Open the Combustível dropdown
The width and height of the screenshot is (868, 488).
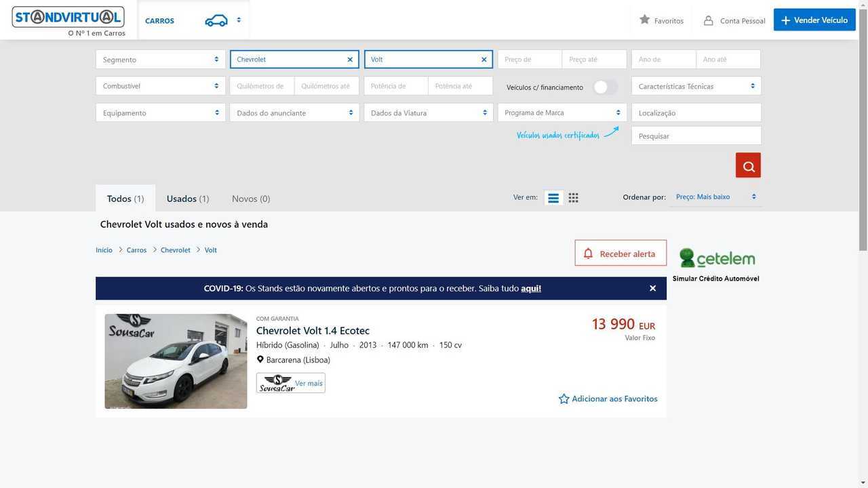click(x=161, y=86)
